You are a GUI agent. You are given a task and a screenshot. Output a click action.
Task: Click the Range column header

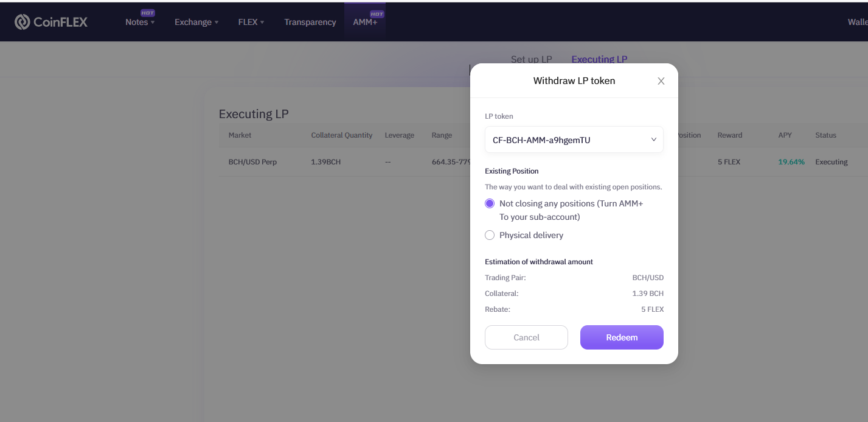coord(442,135)
